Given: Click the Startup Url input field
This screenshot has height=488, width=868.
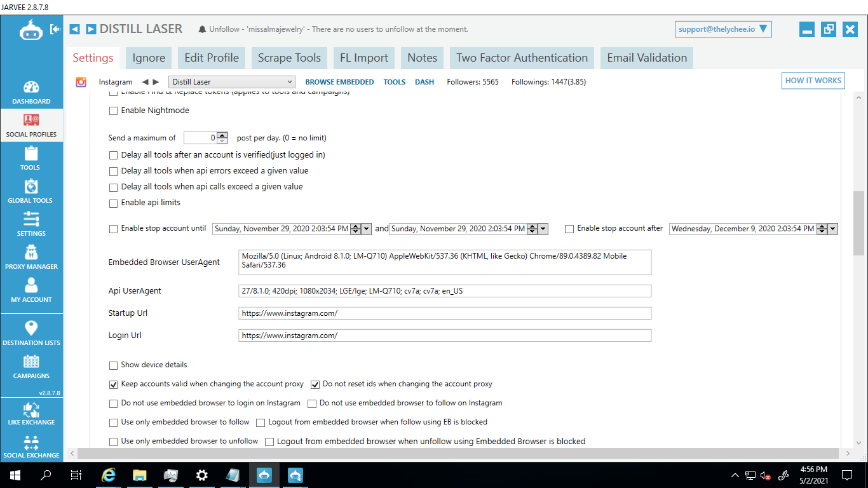Looking at the screenshot, I should click(445, 313).
